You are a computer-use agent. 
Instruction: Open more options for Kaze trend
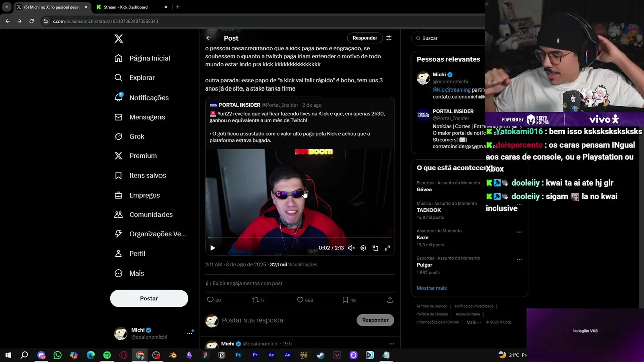click(519, 232)
